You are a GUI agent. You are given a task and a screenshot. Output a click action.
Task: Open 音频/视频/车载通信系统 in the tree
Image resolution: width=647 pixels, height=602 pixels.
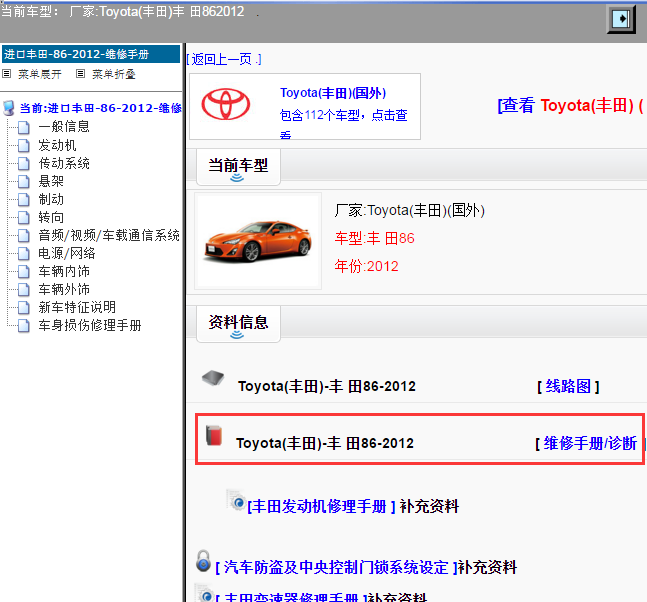click(109, 236)
